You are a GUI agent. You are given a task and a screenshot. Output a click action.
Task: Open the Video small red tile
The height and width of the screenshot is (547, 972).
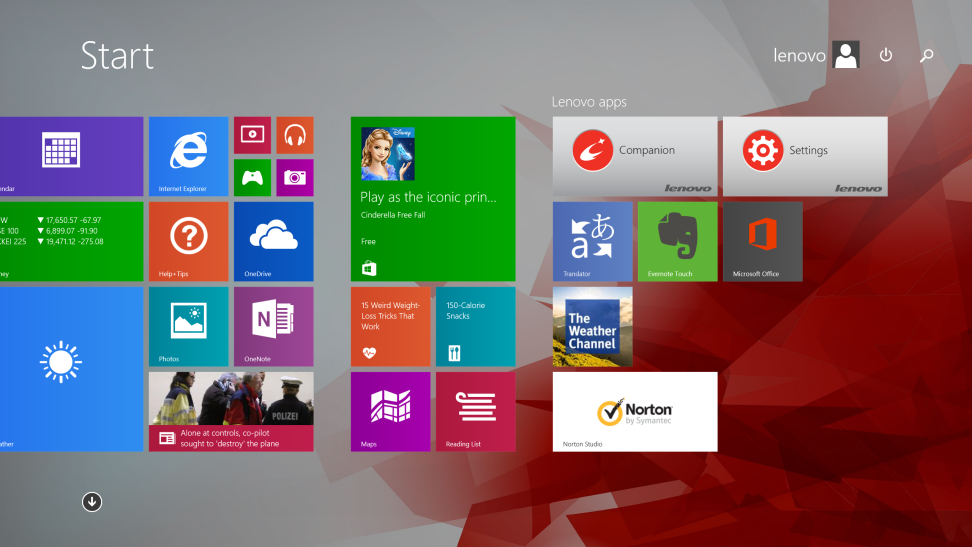[252, 135]
